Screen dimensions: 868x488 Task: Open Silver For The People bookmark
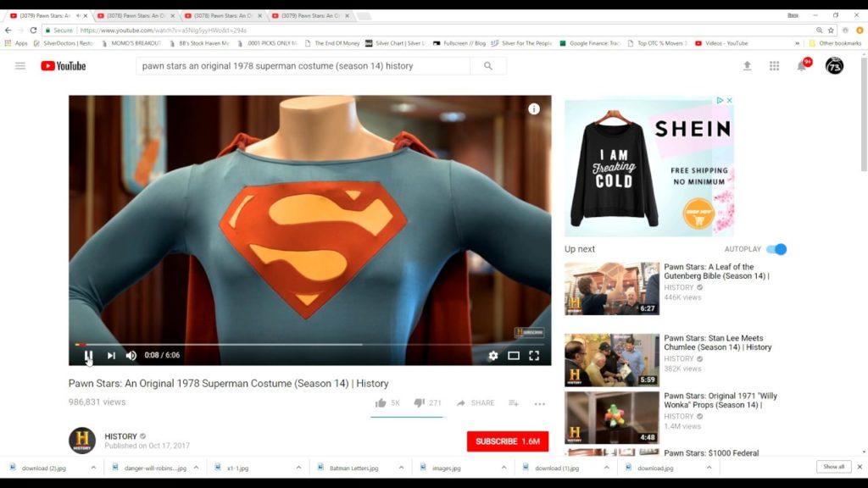pos(521,43)
